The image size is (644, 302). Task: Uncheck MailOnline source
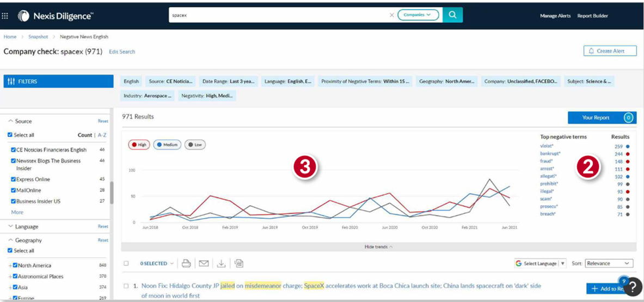point(13,190)
